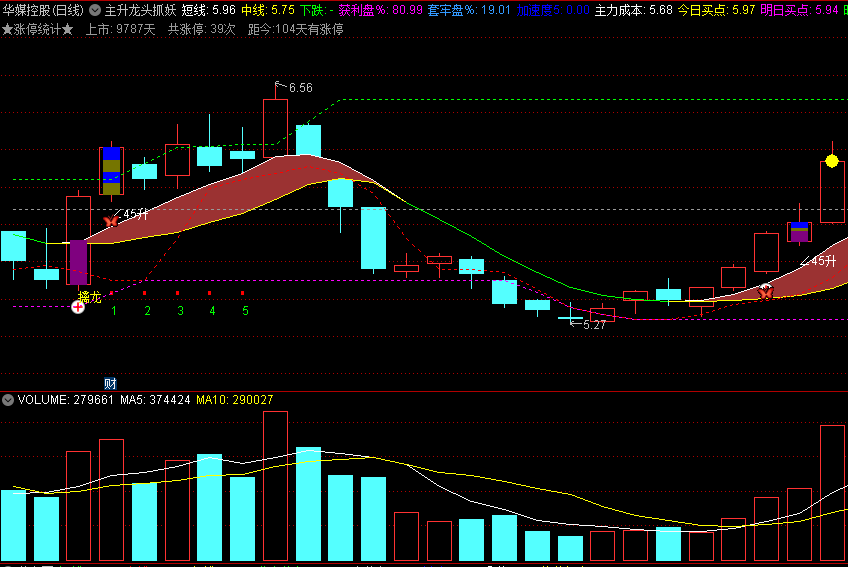Image resolution: width=848 pixels, height=567 pixels.
Task: Click the red butterfly marker near first 45升
Action: click(x=111, y=221)
